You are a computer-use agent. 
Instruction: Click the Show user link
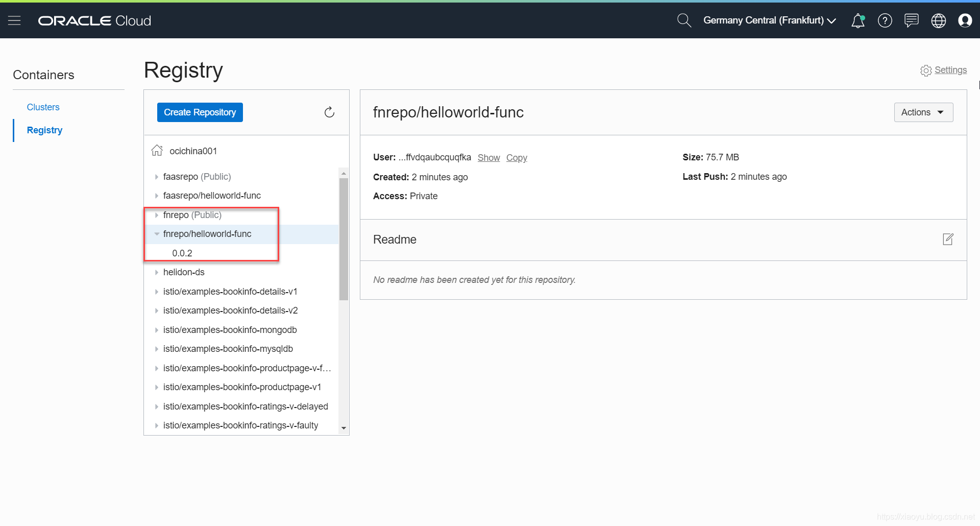tap(488, 158)
